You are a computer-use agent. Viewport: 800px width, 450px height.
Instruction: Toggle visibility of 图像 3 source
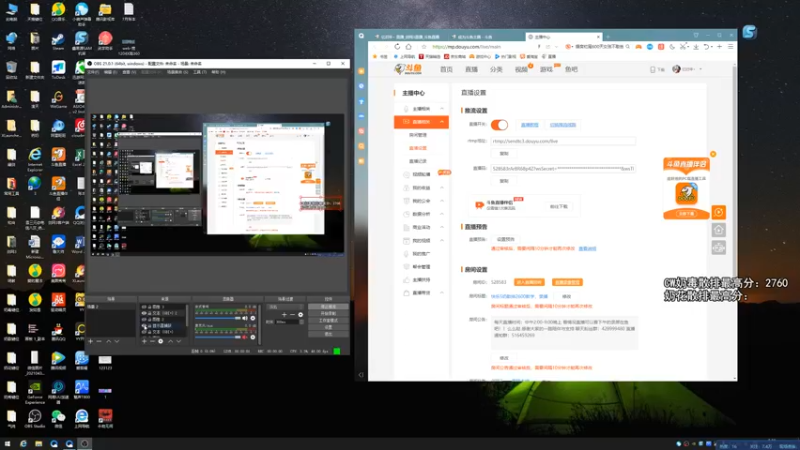coord(144,307)
